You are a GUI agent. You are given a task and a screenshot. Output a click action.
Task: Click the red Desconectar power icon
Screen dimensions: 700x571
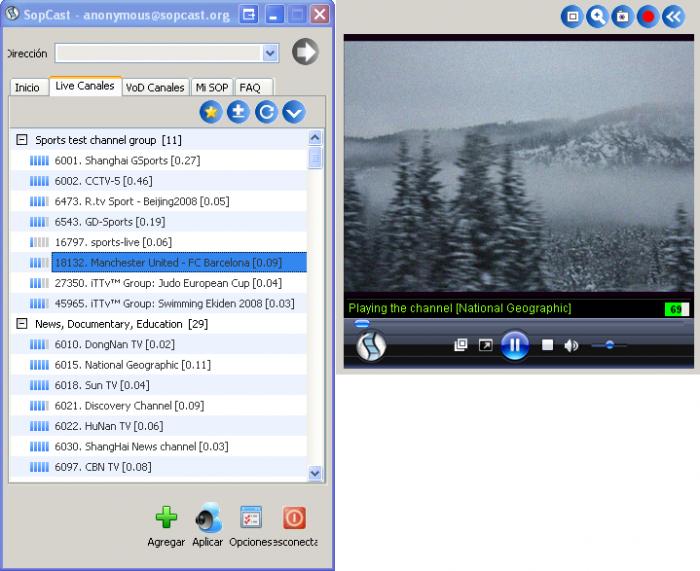pyautogui.click(x=294, y=518)
